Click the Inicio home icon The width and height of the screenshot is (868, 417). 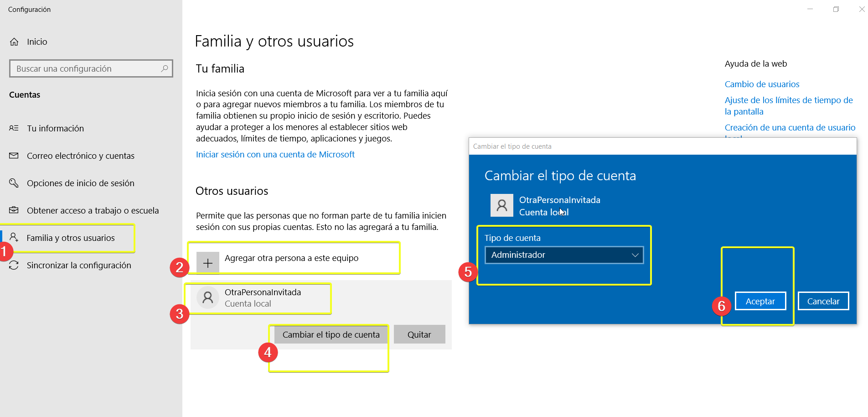click(14, 42)
